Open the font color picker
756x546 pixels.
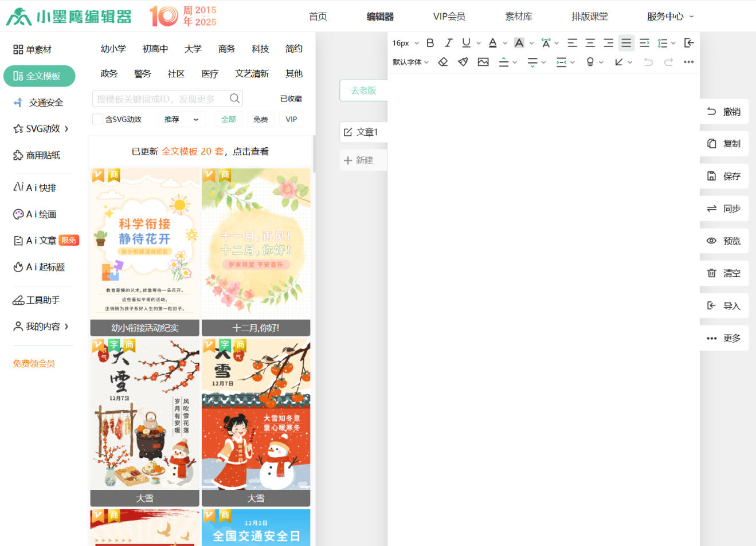493,43
